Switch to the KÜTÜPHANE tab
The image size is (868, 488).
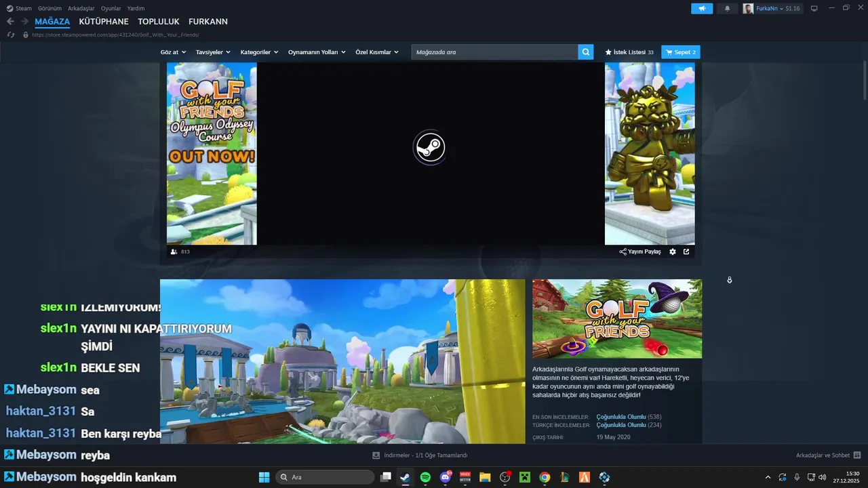(104, 22)
